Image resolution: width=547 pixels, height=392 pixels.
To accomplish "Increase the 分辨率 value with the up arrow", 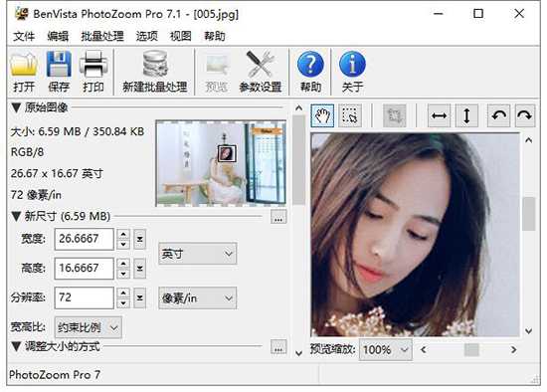I will pyautogui.click(x=123, y=293).
